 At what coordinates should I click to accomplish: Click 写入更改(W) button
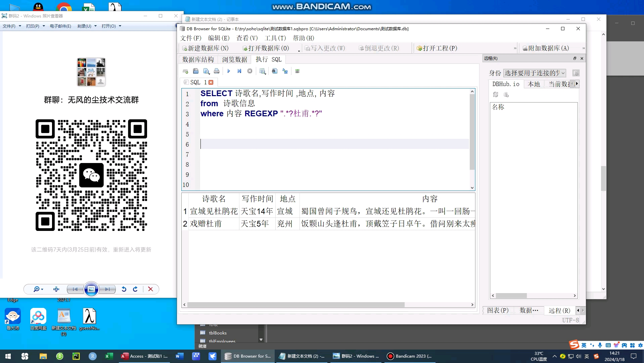point(325,48)
